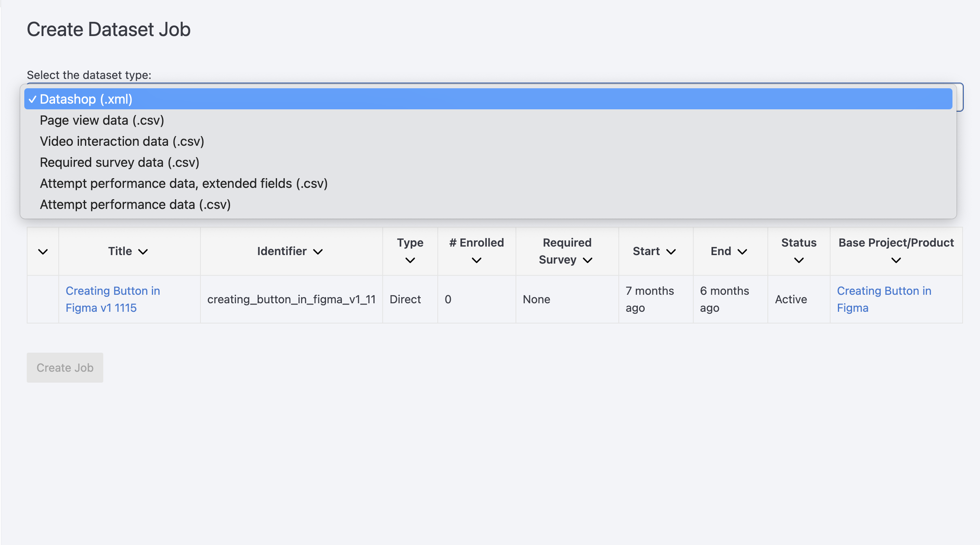This screenshot has height=545, width=980.
Task: Sort by # Enrolled chevron
Action: (476, 260)
